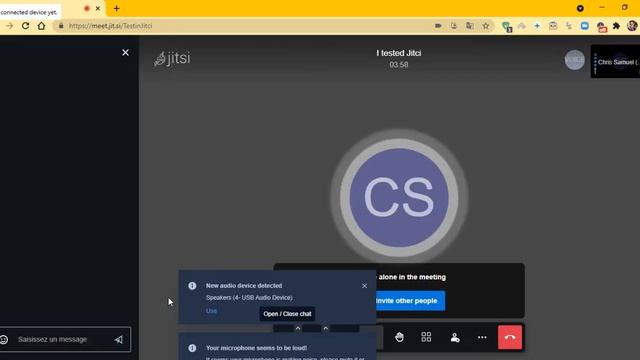
Task: Open more actions menu
Action: (x=482, y=338)
